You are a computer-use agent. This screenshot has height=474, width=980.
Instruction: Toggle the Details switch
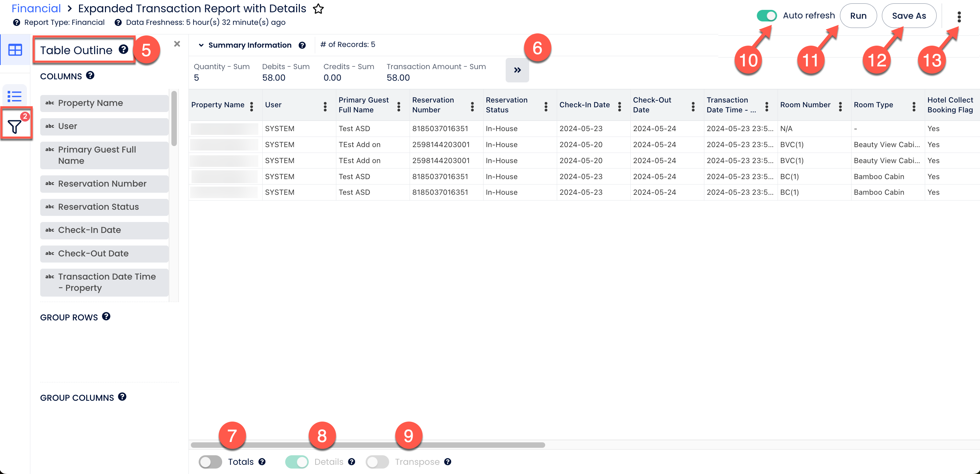[x=297, y=461]
